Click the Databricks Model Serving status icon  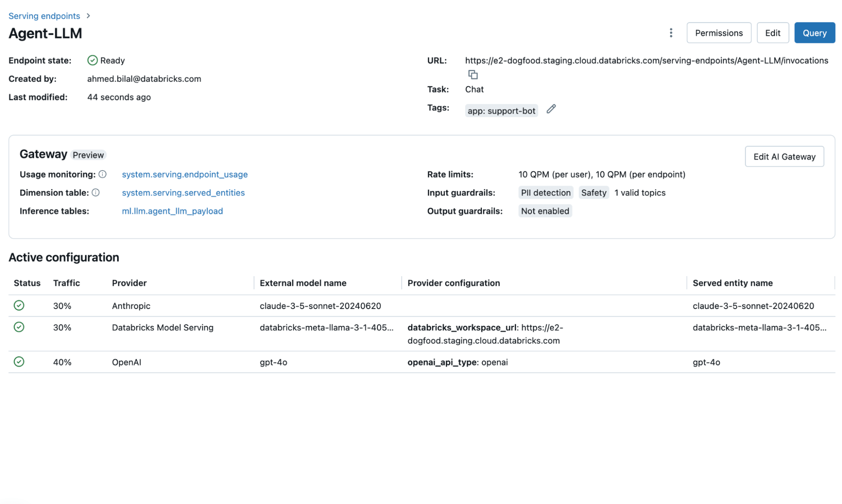(19, 327)
